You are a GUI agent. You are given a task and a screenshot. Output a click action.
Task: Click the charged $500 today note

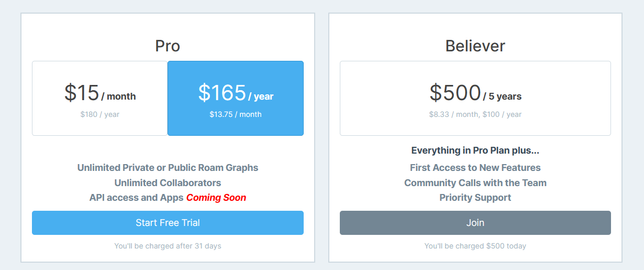pyautogui.click(x=475, y=246)
